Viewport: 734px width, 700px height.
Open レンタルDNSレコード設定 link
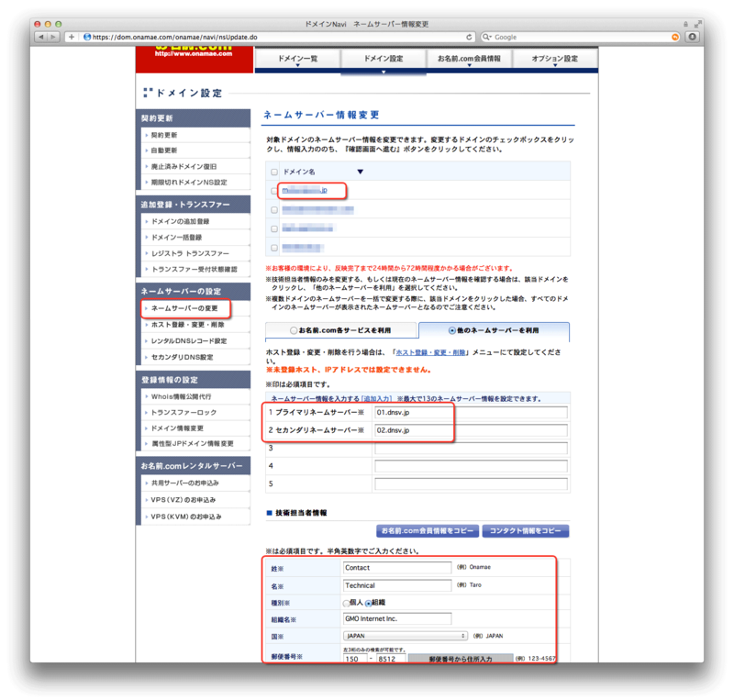(x=189, y=341)
